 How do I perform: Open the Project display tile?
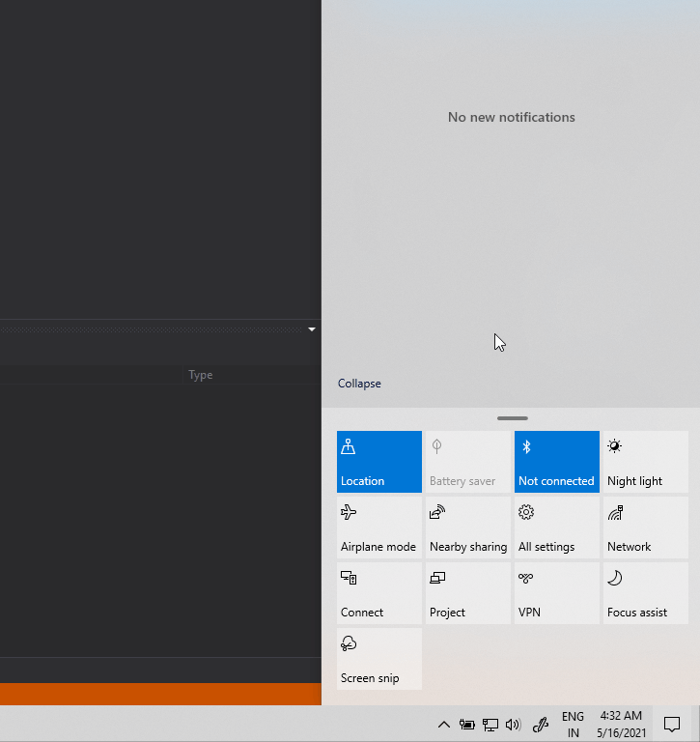click(467, 593)
